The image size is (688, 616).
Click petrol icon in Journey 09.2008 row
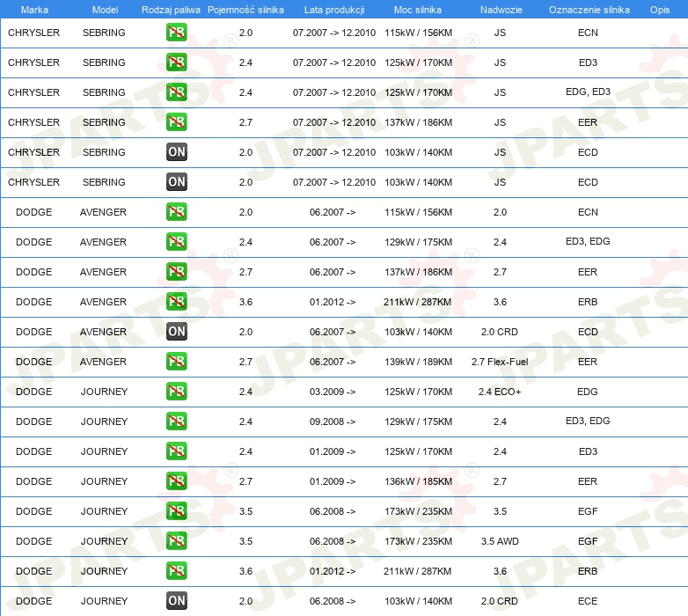coord(176,421)
